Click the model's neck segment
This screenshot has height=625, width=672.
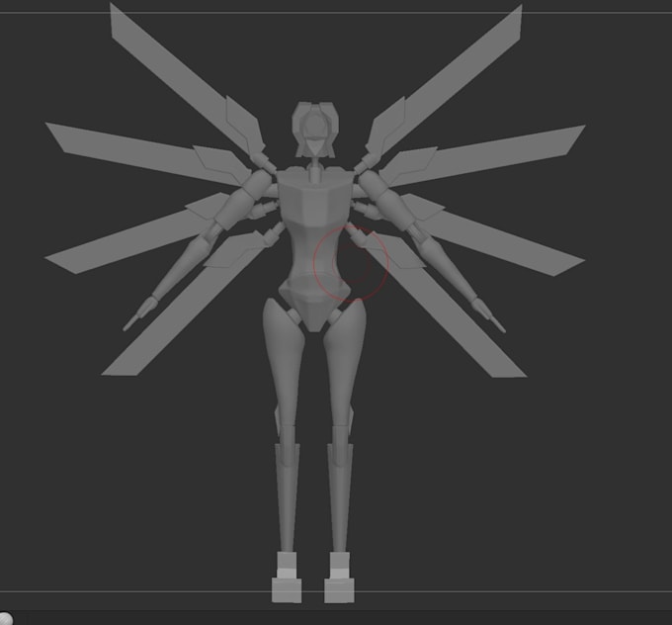click(315, 169)
